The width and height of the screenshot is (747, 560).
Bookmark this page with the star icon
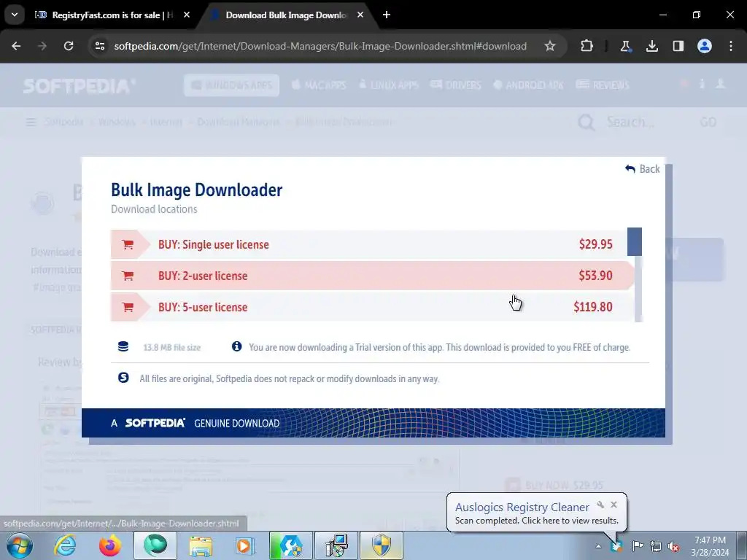pos(550,46)
